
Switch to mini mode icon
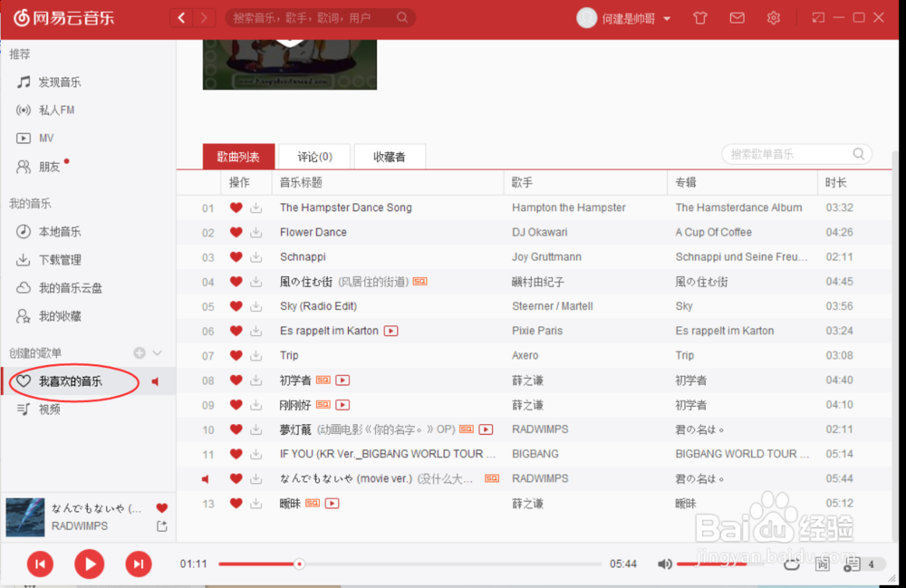click(818, 18)
